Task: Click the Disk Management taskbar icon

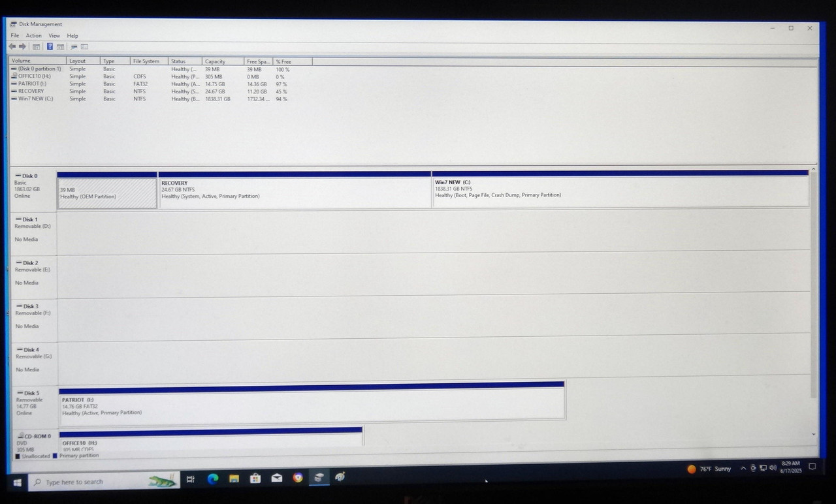Action: click(319, 477)
